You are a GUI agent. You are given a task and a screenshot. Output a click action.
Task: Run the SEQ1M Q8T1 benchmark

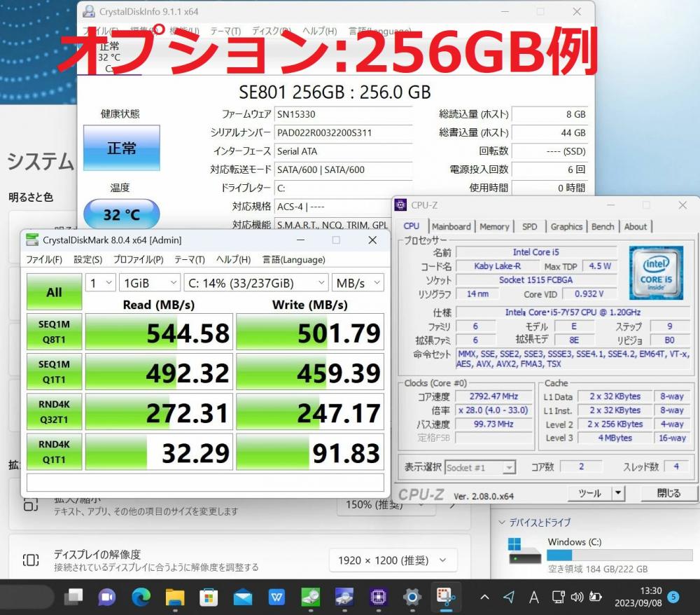tap(54, 332)
